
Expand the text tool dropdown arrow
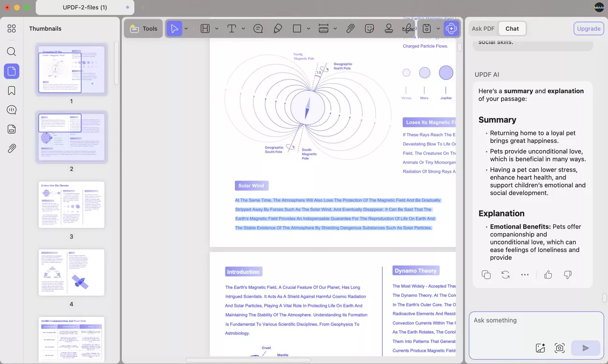[x=243, y=29]
